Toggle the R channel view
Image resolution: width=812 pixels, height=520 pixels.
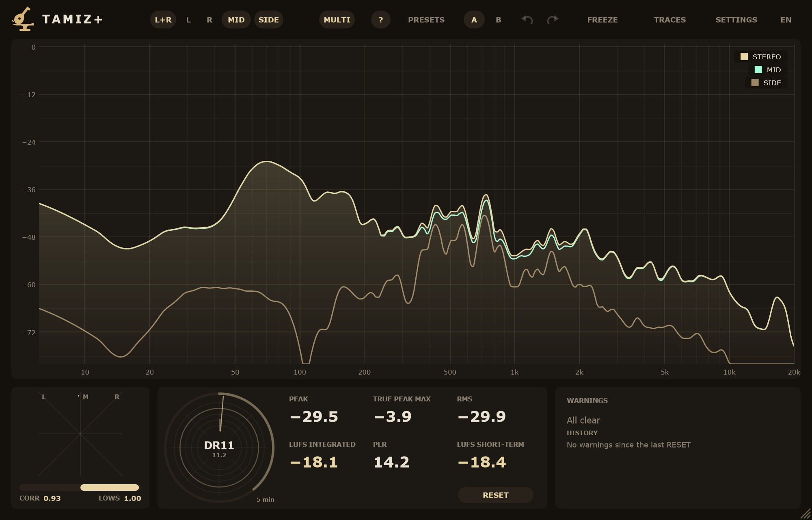209,19
